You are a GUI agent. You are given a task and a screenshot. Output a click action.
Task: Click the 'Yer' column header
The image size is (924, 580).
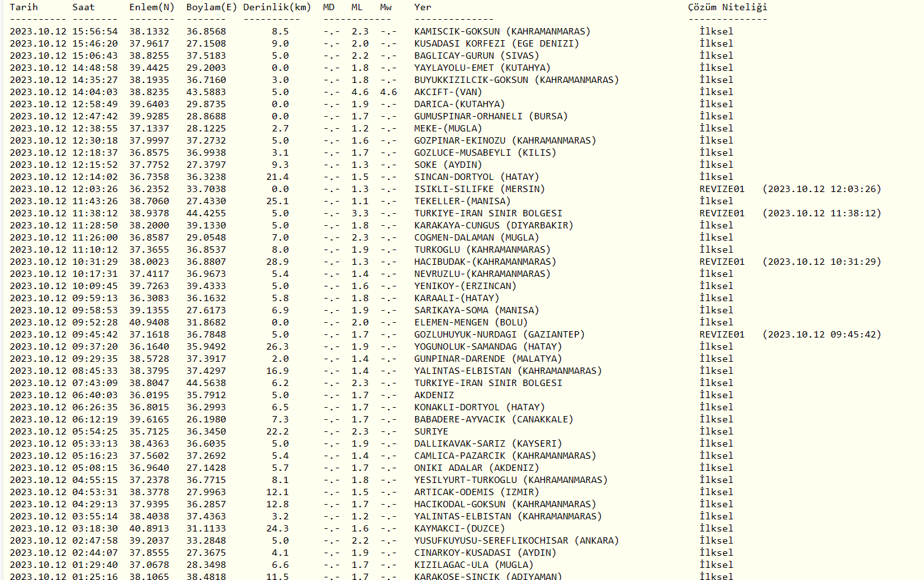(x=422, y=7)
